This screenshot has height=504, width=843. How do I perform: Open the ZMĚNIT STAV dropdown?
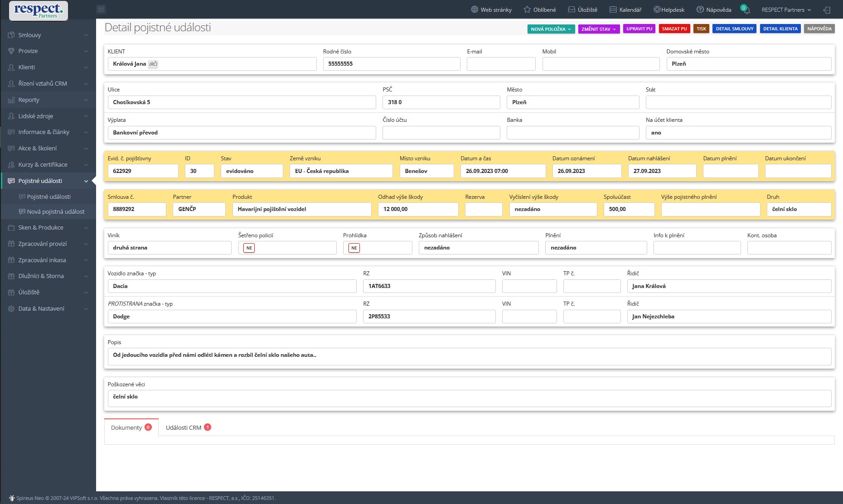click(598, 29)
